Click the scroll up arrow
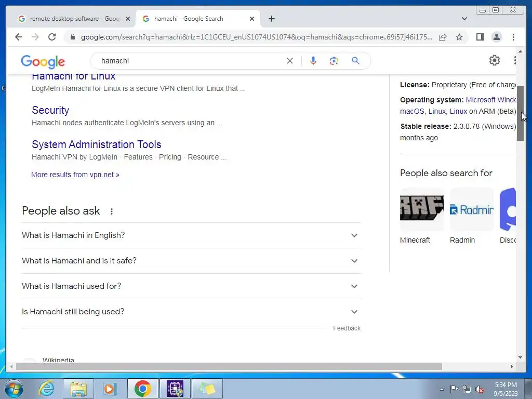 [x=520, y=51]
